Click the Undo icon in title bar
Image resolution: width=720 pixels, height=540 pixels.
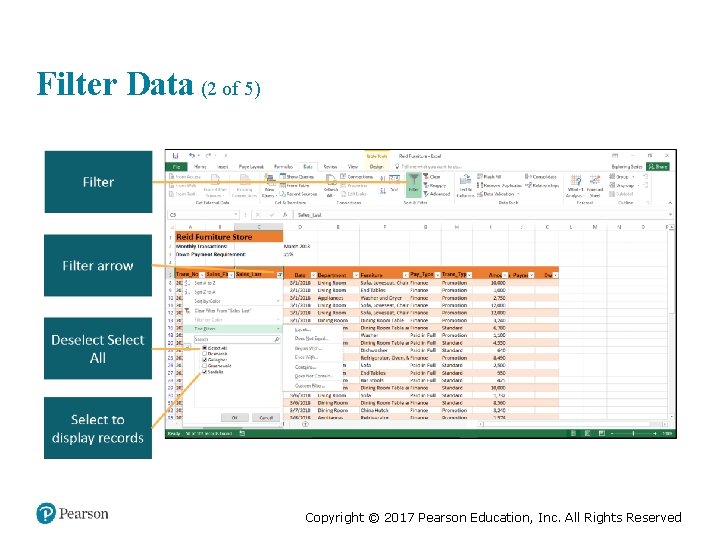[192, 156]
